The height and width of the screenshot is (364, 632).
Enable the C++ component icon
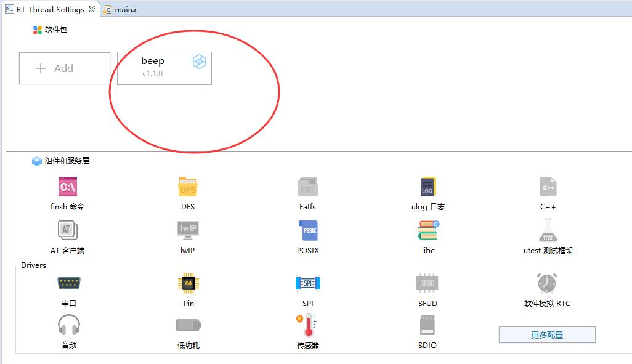(548, 187)
